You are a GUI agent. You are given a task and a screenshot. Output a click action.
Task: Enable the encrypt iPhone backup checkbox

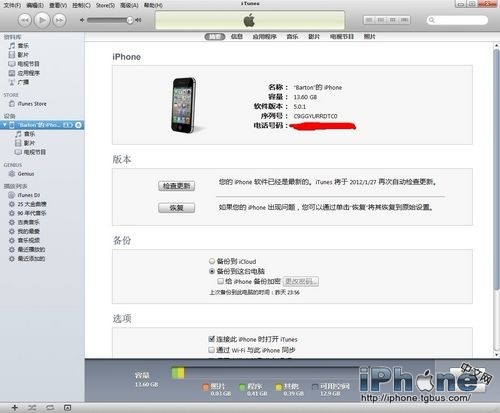220,281
